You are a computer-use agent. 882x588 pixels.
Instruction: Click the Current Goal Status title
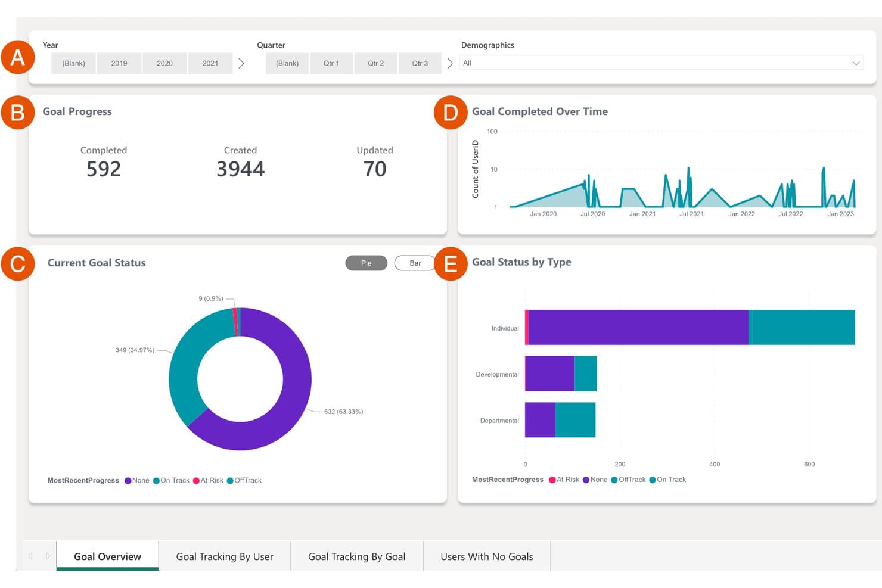(x=97, y=263)
